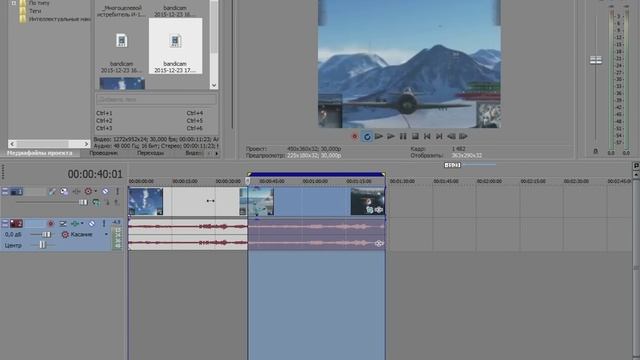Solo audio track 2
Image resolution: width=640 pixels, height=360 pixels.
(104, 223)
